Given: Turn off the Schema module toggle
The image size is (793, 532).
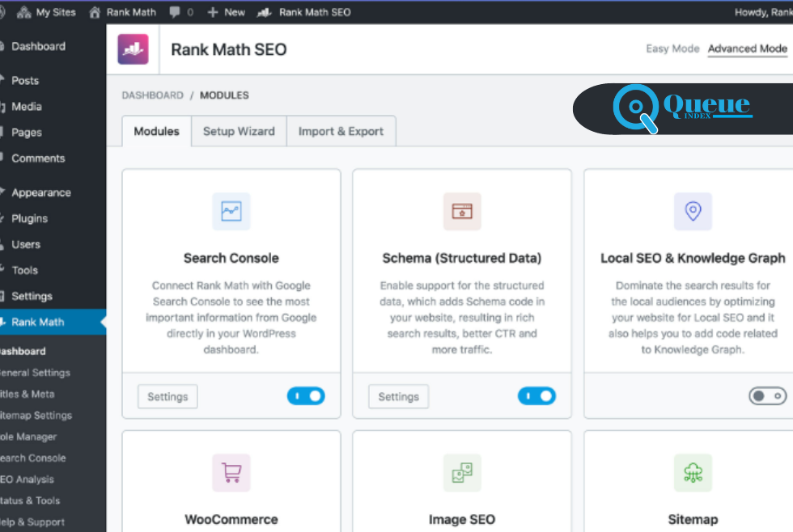Looking at the screenshot, I should 536,396.
